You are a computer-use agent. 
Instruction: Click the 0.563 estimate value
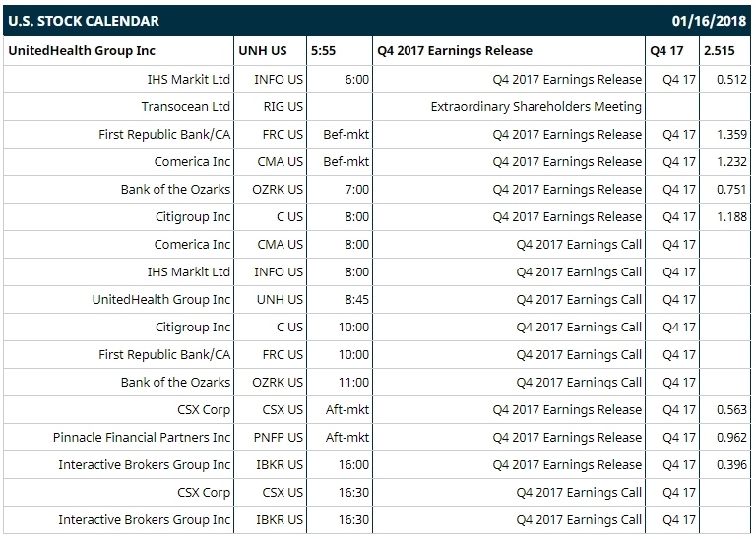click(731, 409)
